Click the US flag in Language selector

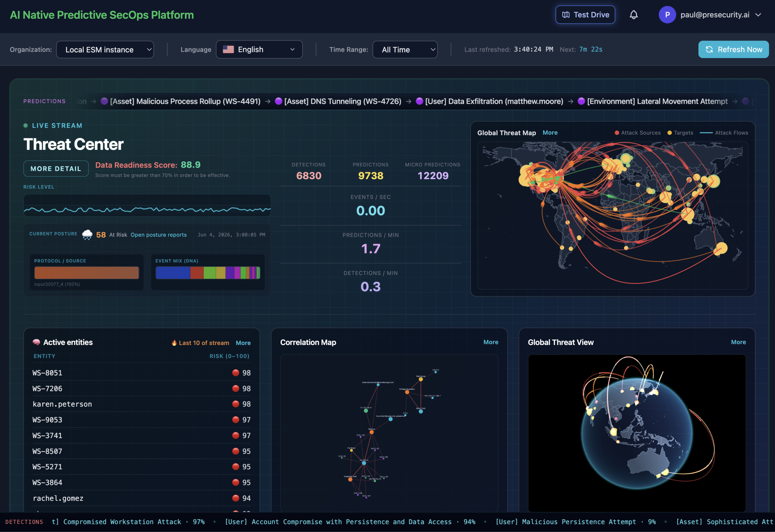click(228, 49)
